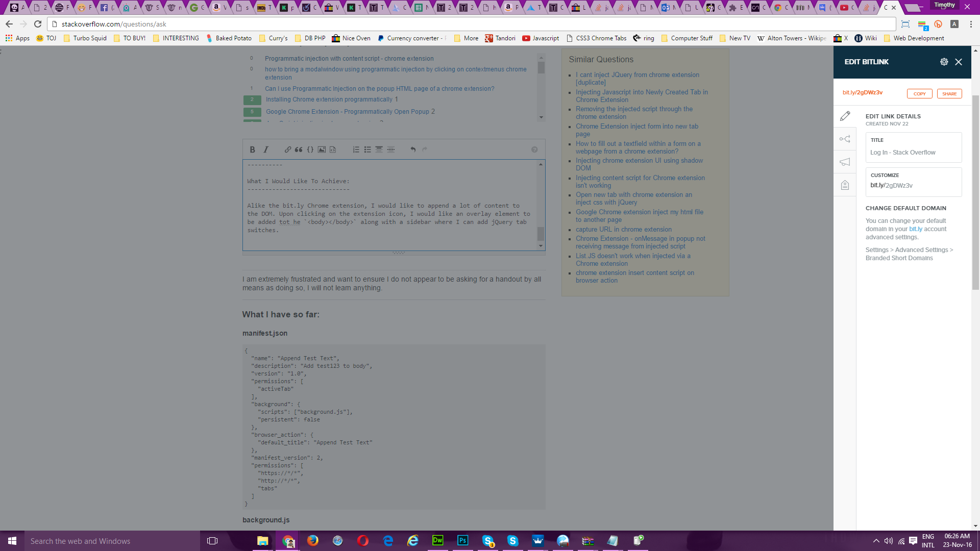The width and height of the screenshot is (980, 551).
Task: Click the COPY button for the bitlink
Action: pyautogui.click(x=919, y=94)
